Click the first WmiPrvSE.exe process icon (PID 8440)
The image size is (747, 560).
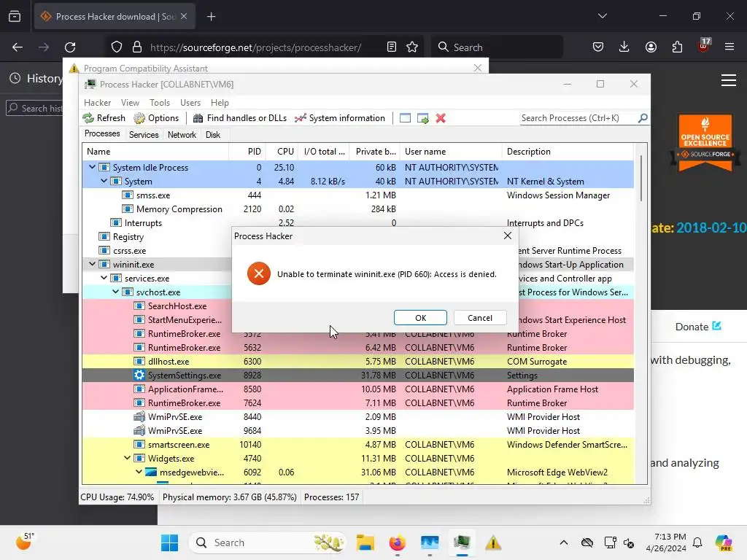pyautogui.click(x=139, y=416)
